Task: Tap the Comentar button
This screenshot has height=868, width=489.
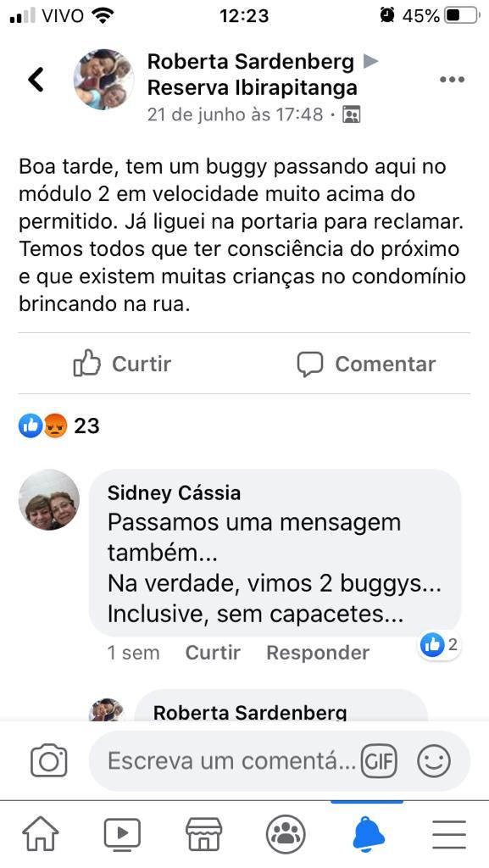Action: 366,364
